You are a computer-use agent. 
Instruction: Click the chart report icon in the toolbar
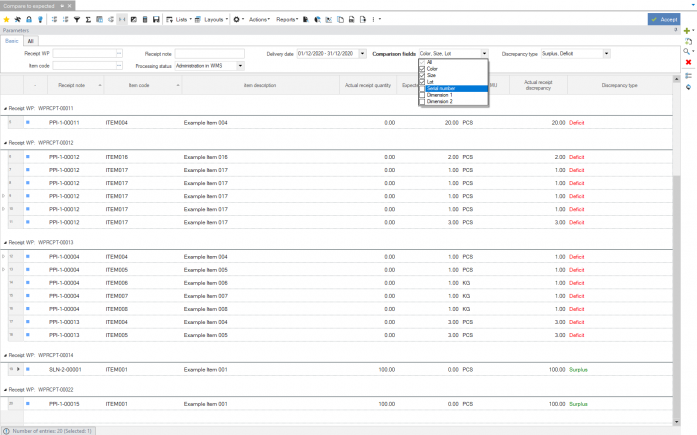pyautogui.click(x=328, y=20)
